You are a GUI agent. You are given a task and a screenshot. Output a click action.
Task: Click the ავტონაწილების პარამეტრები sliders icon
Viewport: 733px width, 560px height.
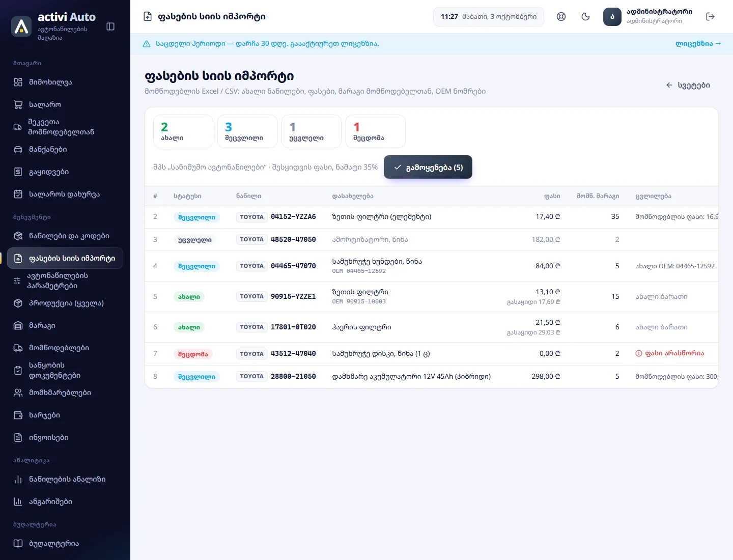[x=17, y=281]
